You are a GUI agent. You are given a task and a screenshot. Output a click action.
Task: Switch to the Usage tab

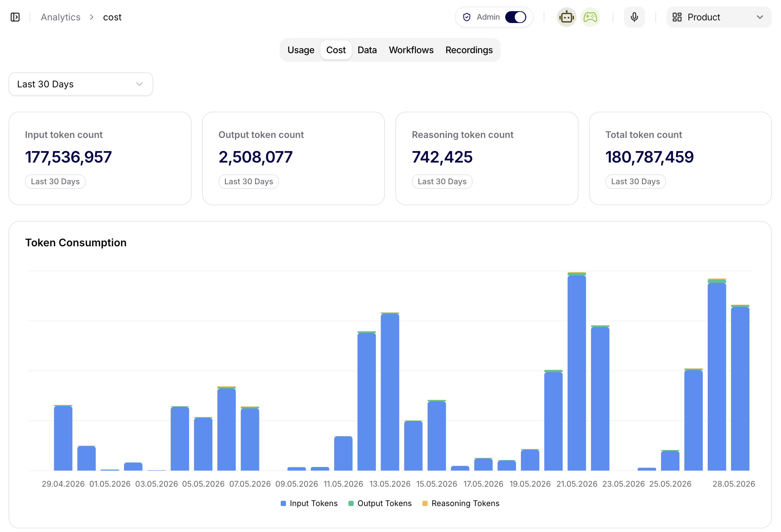pos(301,50)
